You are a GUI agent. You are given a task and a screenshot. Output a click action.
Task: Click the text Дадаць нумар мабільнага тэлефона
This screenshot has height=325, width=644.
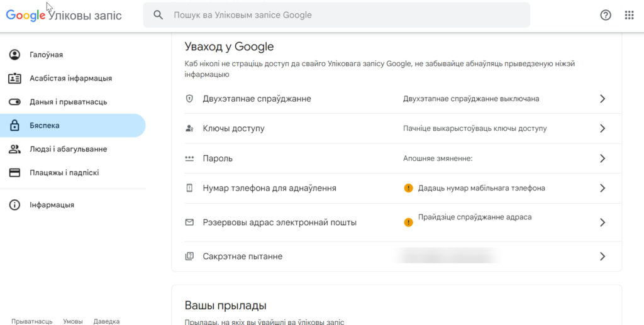pyautogui.click(x=481, y=189)
